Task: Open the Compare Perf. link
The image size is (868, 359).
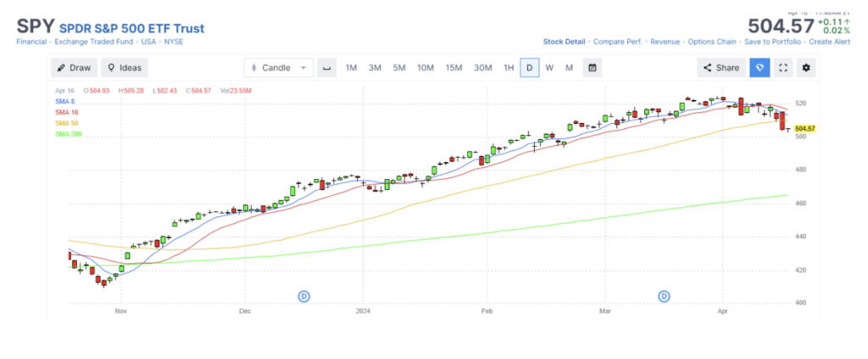Action: pos(618,42)
